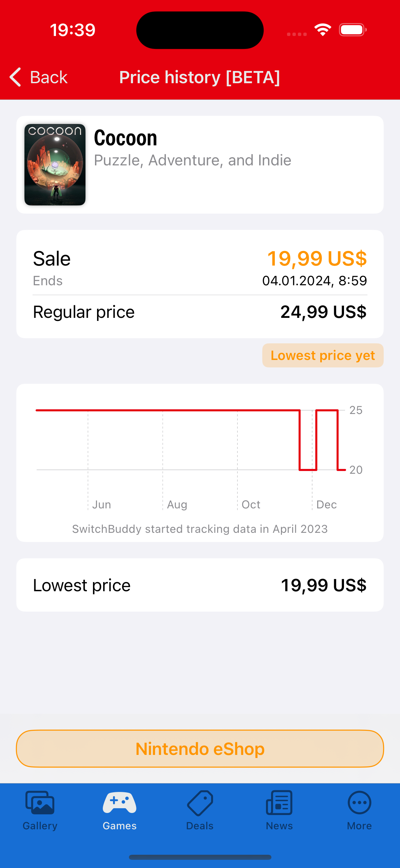
Task: Tap the Oct marker on chart
Action: [251, 504]
